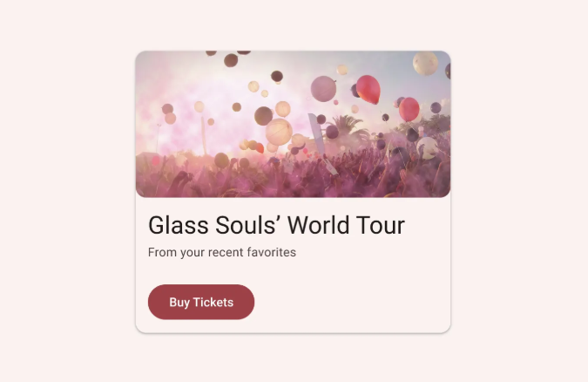The image size is (588, 382).
Task: Open the Glass Souls' World Tour title
Action: pos(276,225)
